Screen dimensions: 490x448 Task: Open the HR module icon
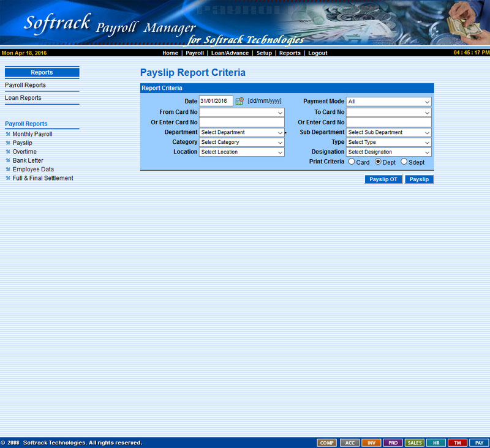pyautogui.click(x=436, y=442)
